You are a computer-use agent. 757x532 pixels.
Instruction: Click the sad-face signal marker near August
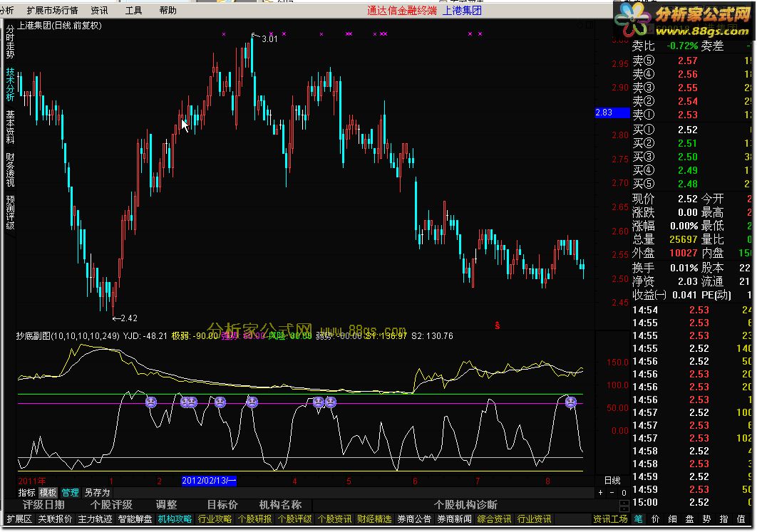tap(571, 401)
